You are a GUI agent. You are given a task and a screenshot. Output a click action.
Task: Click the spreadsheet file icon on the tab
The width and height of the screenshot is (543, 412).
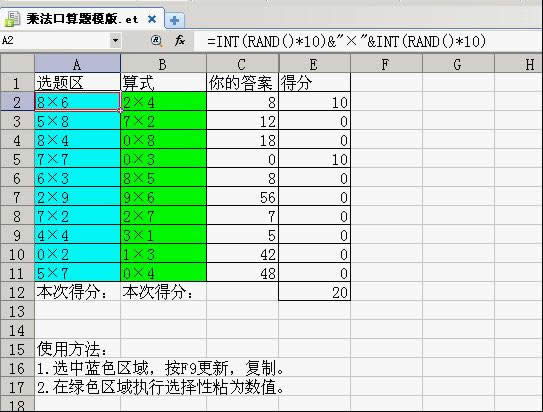coord(12,19)
